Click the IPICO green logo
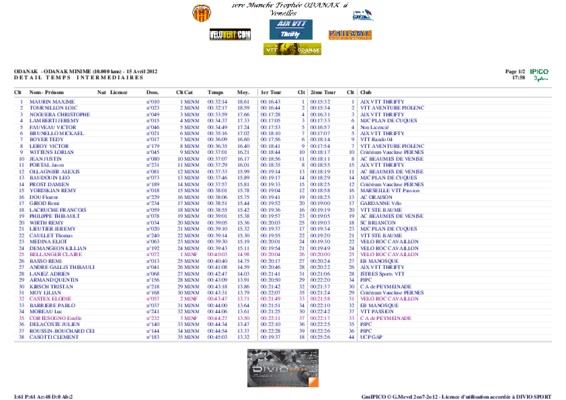This screenshot has width=566, height=400. 539,75
